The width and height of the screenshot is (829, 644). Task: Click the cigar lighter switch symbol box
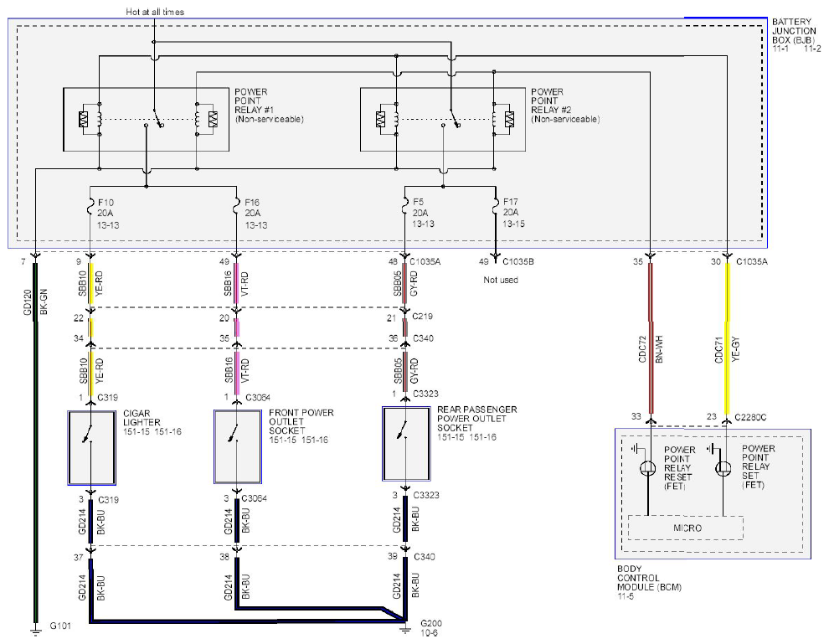point(91,448)
